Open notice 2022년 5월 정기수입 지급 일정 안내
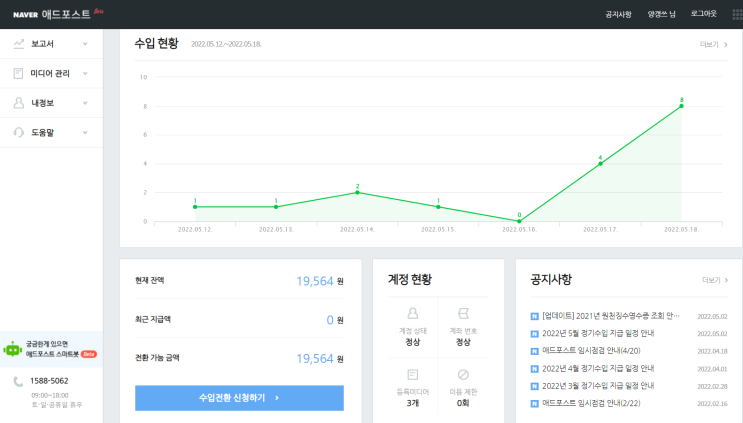Viewport: 743px width, 423px height. coord(598,333)
